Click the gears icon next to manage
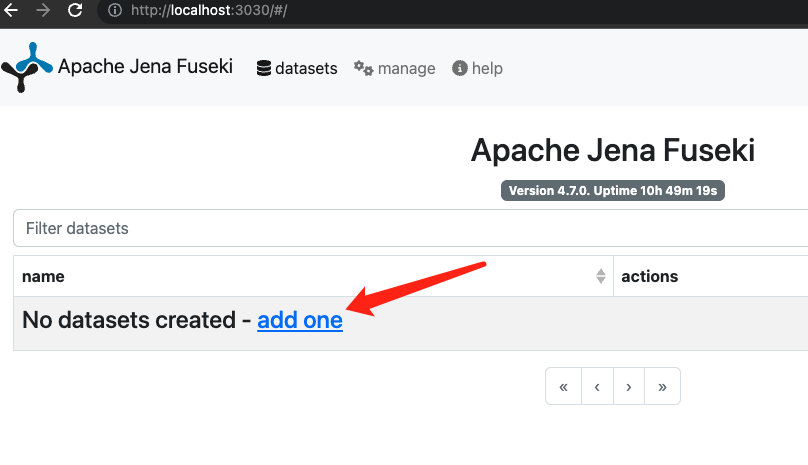Image resolution: width=808 pixels, height=465 pixels. tap(364, 69)
